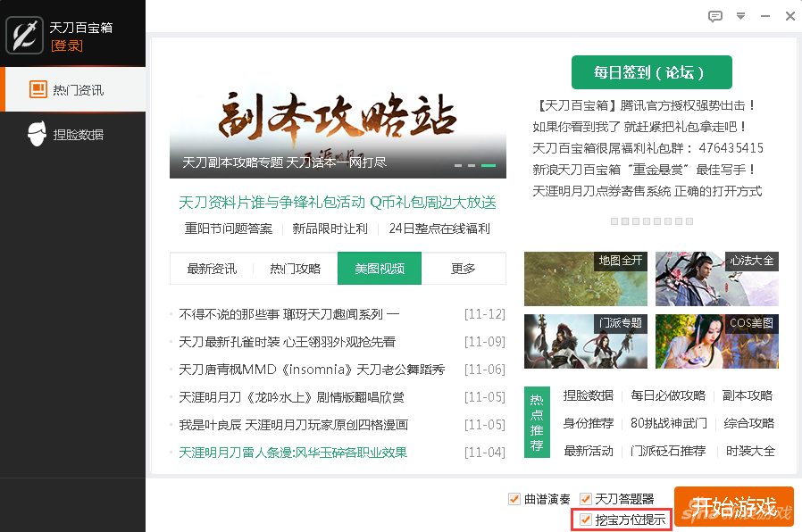This screenshot has height=532, width=802.
Task: Open article 天刀最新孔雀时装 心王翎羽外观抢先看
Action: coord(287,342)
